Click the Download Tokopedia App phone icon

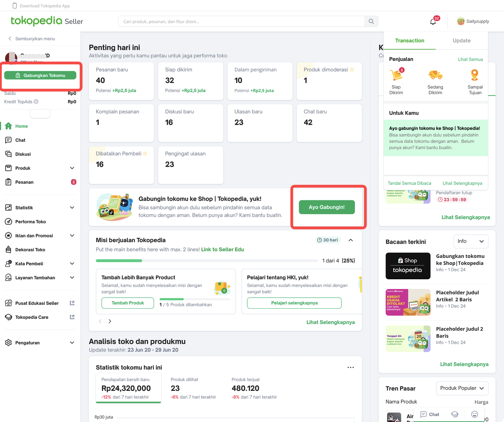15,6
